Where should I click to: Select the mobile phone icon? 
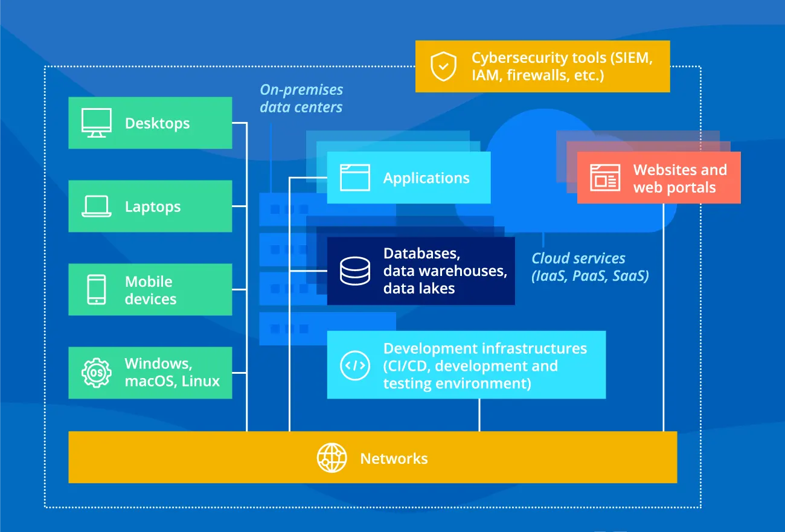(x=97, y=290)
